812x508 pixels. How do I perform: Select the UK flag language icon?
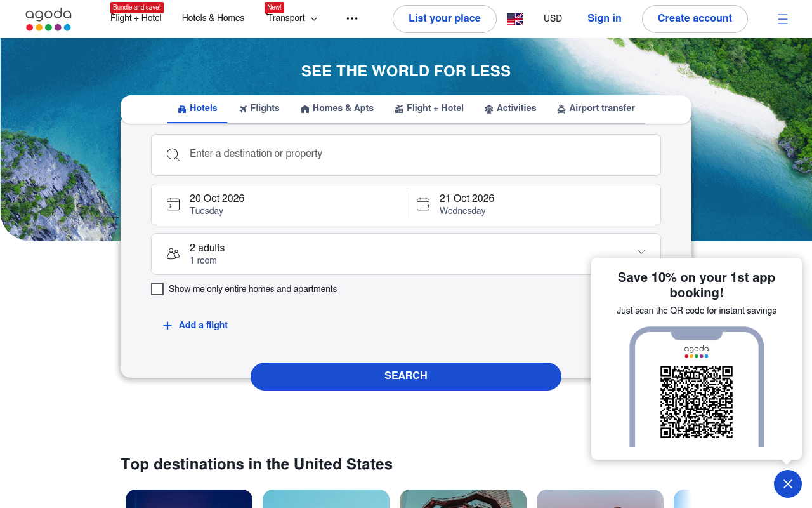[x=515, y=19]
